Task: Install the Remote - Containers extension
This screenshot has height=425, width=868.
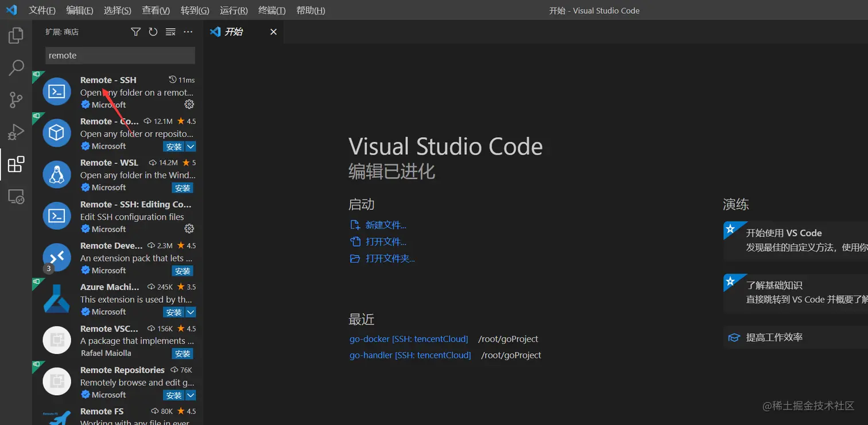Action: click(x=174, y=147)
